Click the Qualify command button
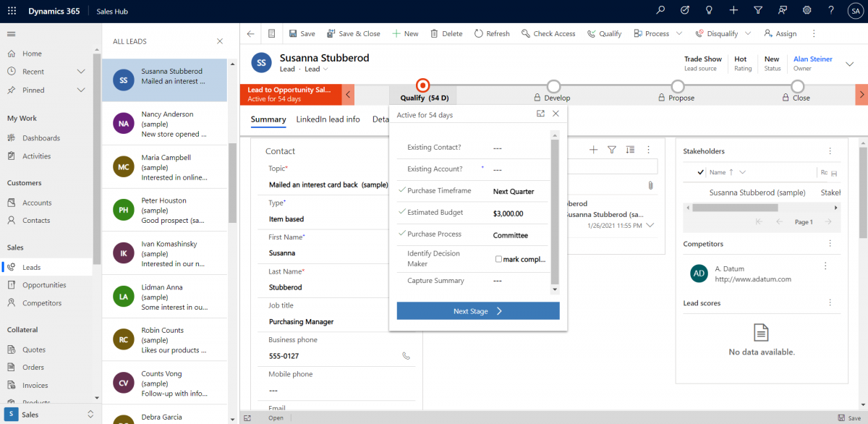Viewport: 868px width, 424px height. pos(604,33)
